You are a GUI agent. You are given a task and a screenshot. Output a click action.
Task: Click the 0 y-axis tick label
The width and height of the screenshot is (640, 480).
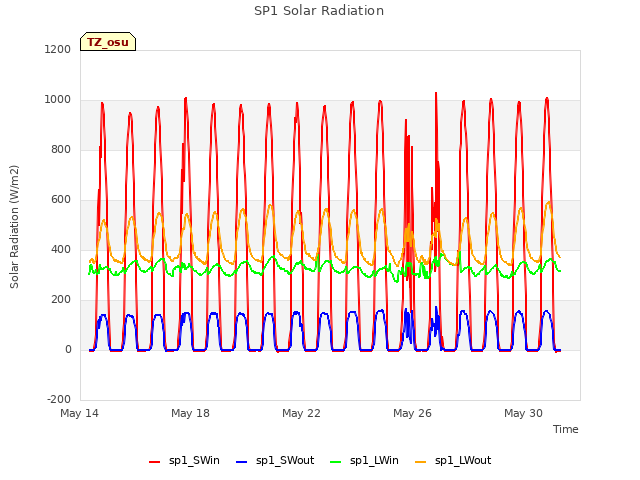[68, 349]
